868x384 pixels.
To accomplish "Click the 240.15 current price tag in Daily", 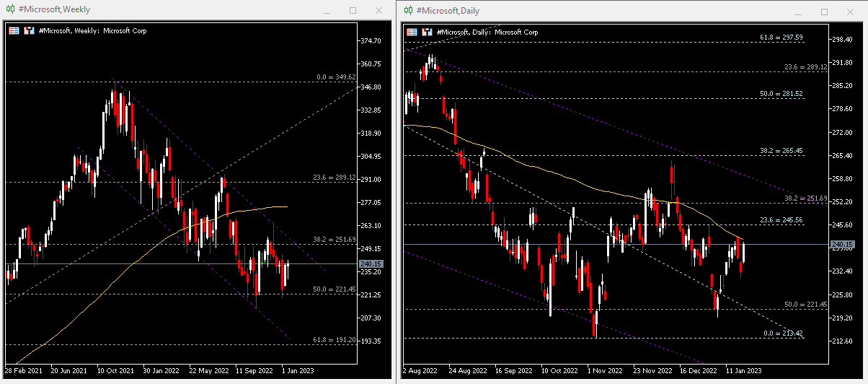I will [842, 245].
